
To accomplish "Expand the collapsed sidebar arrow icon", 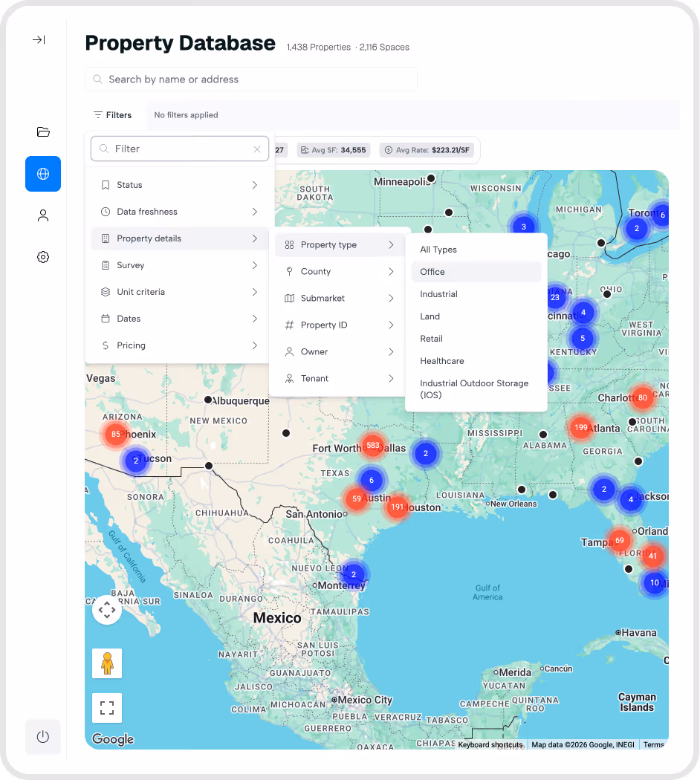I will 39,40.
